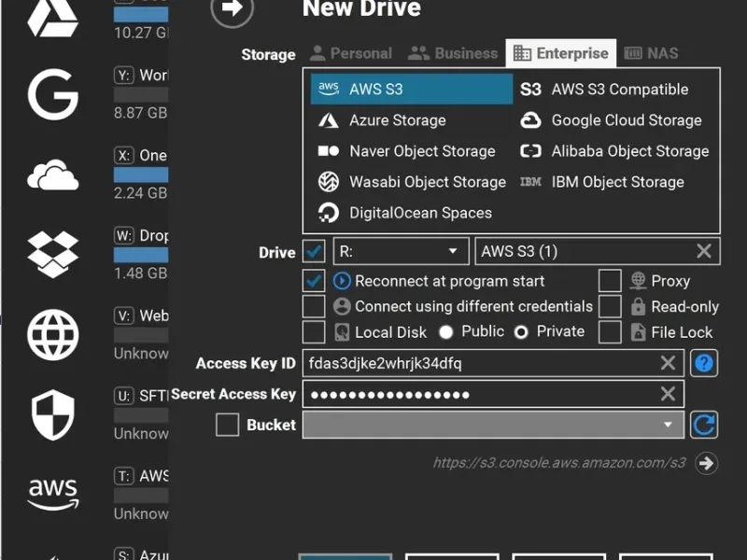747x560 pixels.
Task: Clear the Secret Access Key field
Action: pyautogui.click(x=668, y=394)
